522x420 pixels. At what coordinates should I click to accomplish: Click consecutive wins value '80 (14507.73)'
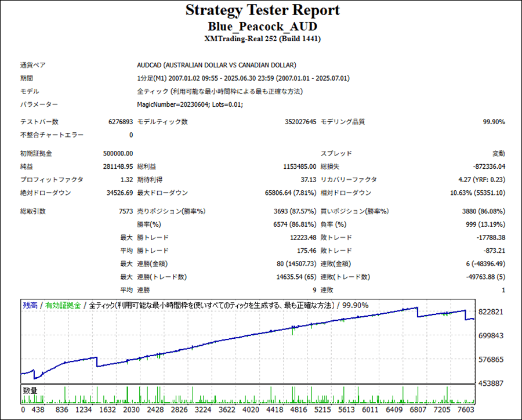296,264
